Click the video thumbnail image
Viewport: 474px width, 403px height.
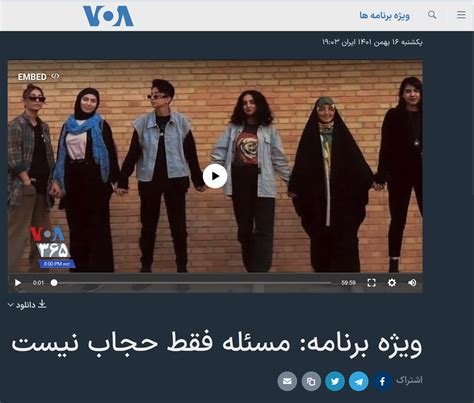coord(215,167)
